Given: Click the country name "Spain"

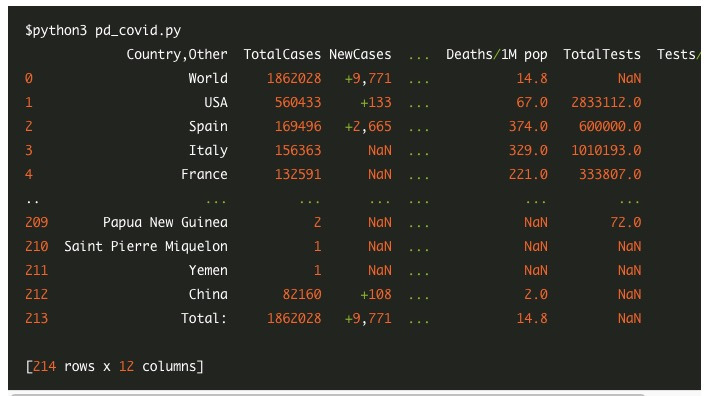Looking at the screenshot, I should 208,126.
